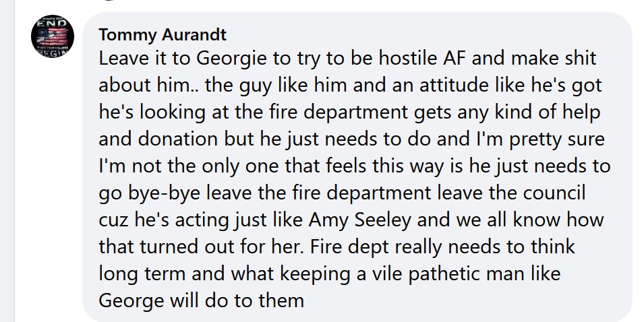Image resolution: width=644 pixels, height=322 pixels.
Task: Click the word "cuz" starting the seventh line
Action: click(x=113, y=220)
